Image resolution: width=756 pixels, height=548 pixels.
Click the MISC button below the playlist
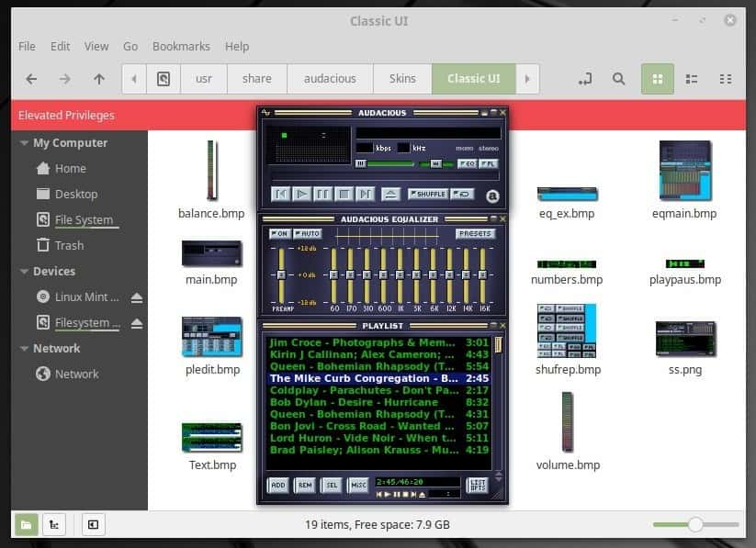tap(355, 484)
